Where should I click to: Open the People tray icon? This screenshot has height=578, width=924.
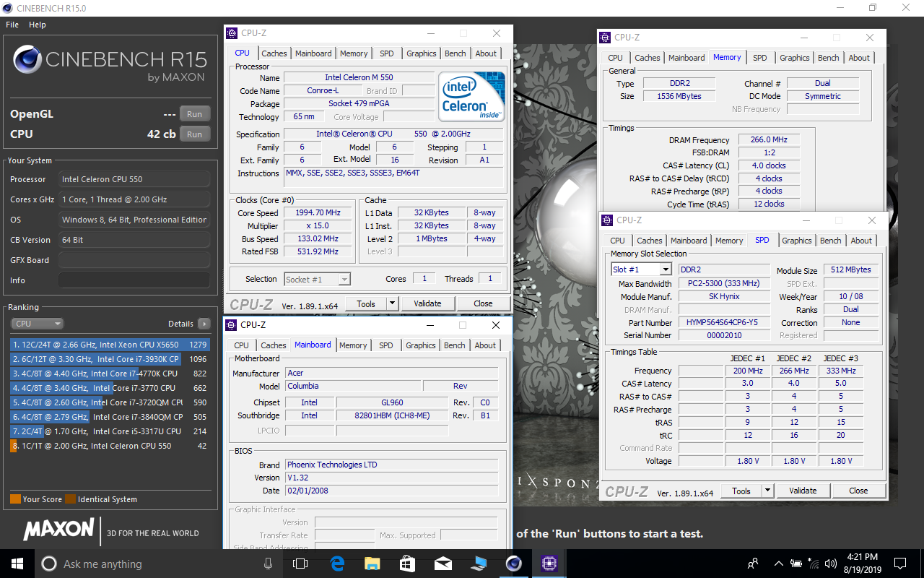click(753, 564)
